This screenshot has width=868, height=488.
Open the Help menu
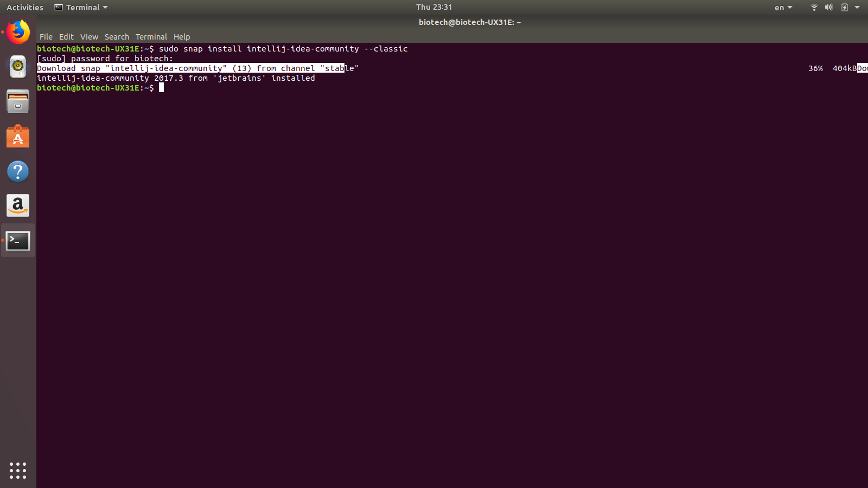[182, 37]
